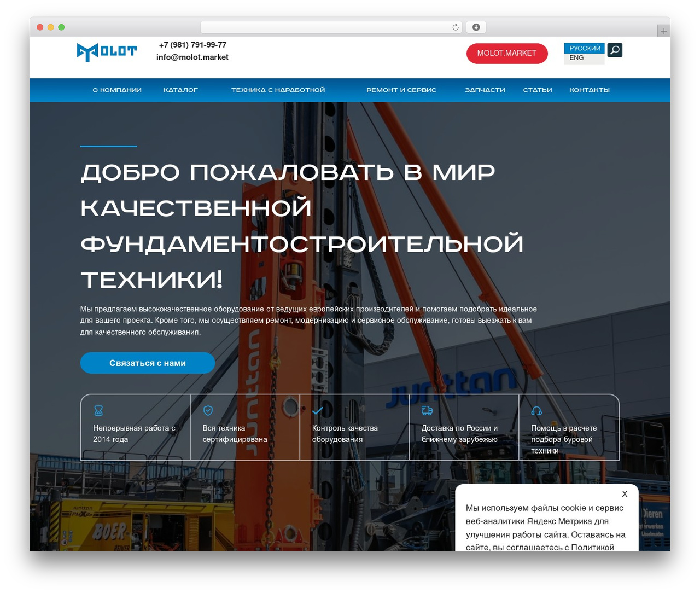Click the browser reload icon

[x=456, y=27]
